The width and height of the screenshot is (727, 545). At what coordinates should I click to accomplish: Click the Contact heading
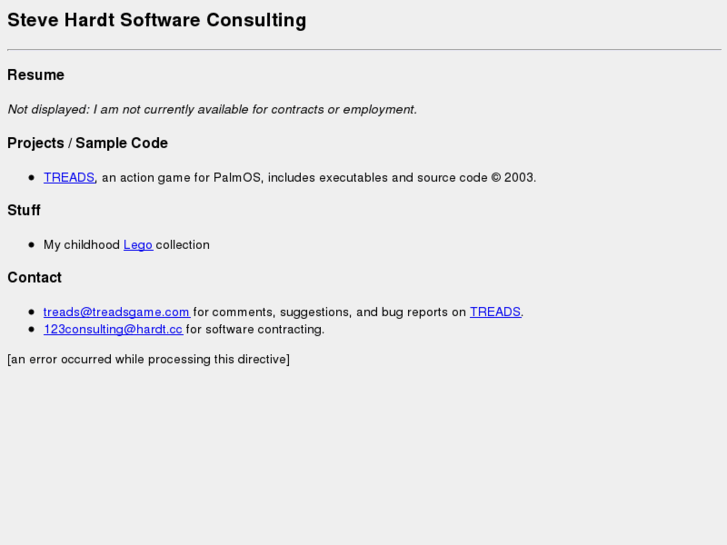34,277
